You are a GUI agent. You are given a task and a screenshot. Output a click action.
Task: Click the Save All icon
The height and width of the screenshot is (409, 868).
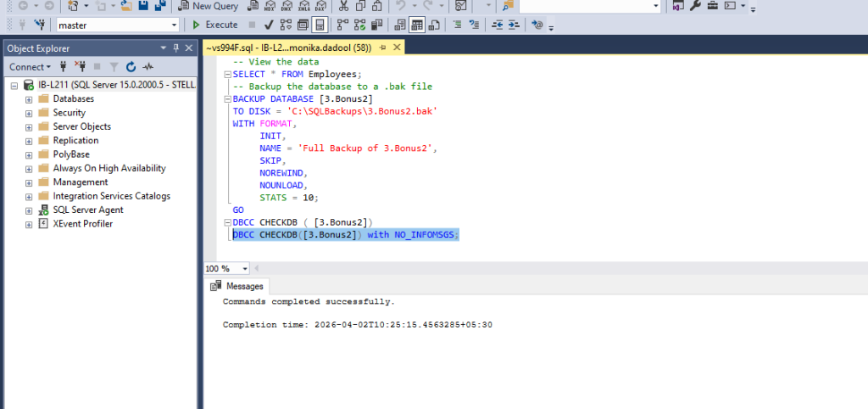[160, 6]
